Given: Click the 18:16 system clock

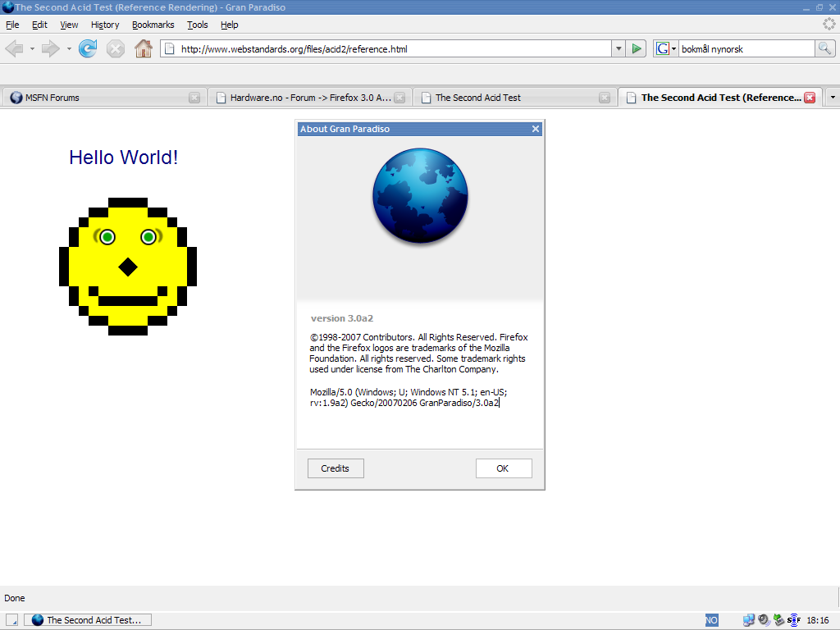Looking at the screenshot, I should click(818, 620).
